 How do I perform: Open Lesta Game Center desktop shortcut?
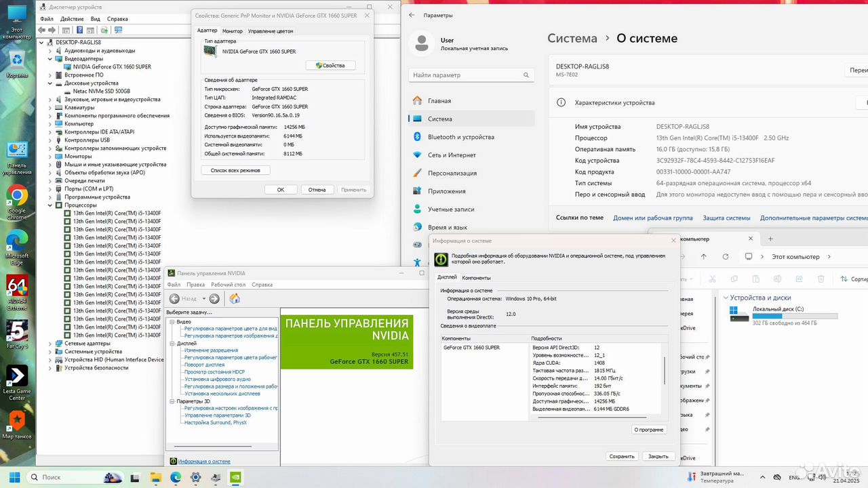[x=17, y=382]
